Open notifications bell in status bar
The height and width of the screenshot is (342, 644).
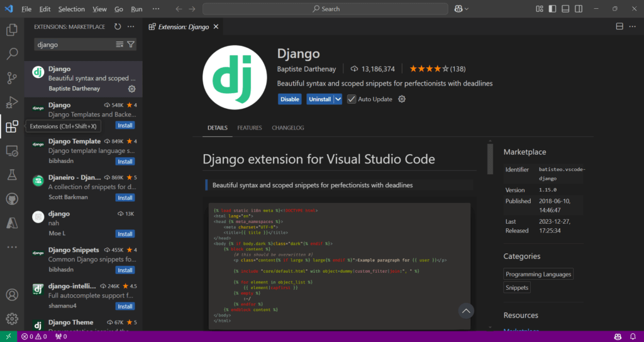coord(633,337)
